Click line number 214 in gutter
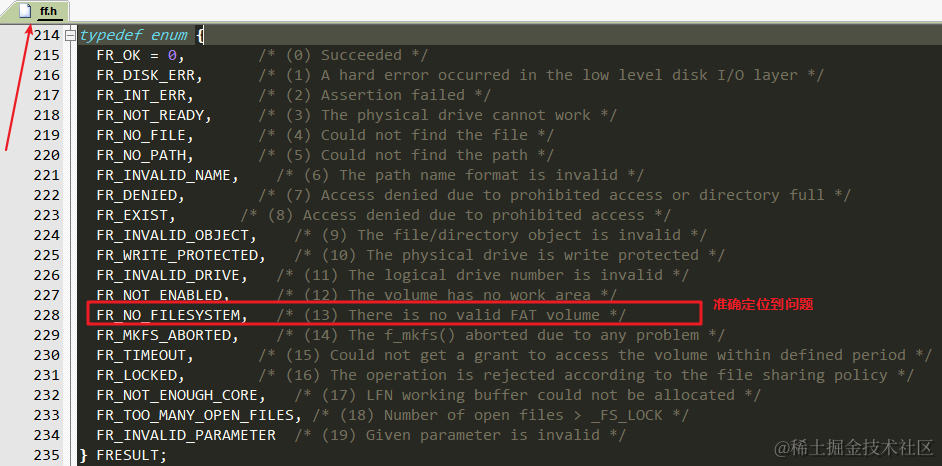The height and width of the screenshot is (466, 942). tap(47, 35)
